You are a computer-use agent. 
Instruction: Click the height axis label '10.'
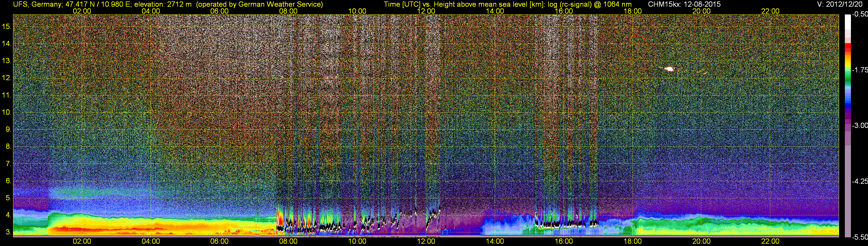6,112
